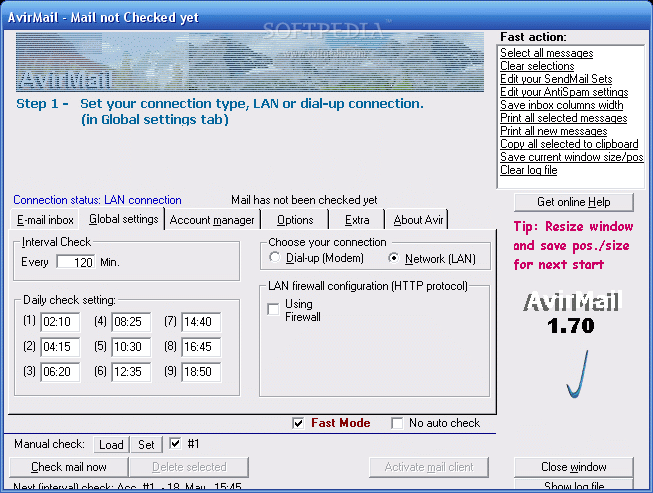
Task: Click daily check field (8) 16:45
Action: (x=201, y=347)
